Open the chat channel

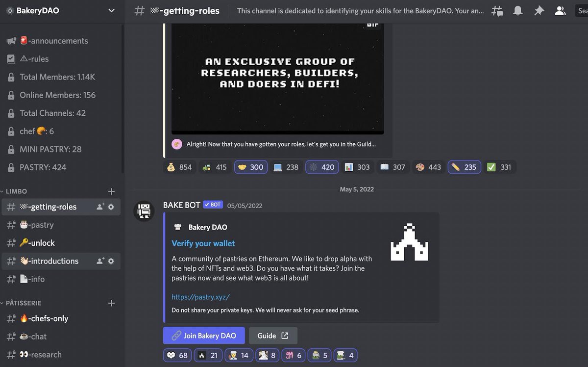tap(61, 337)
